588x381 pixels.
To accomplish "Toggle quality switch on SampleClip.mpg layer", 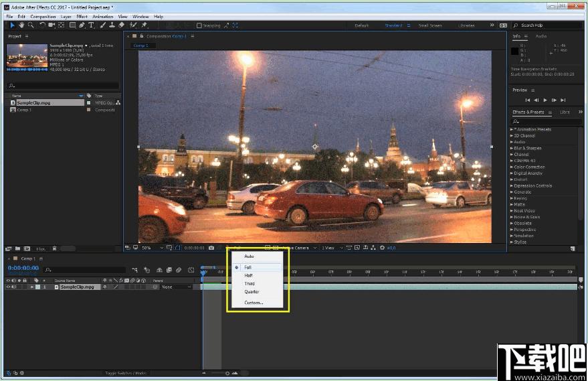I will pos(116,287).
